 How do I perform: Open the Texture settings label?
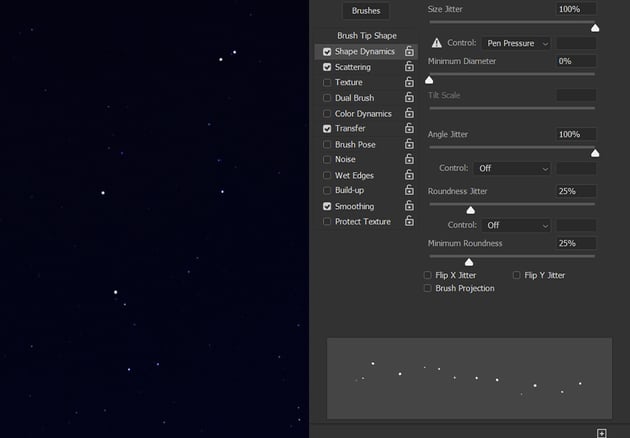pyautogui.click(x=349, y=82)
